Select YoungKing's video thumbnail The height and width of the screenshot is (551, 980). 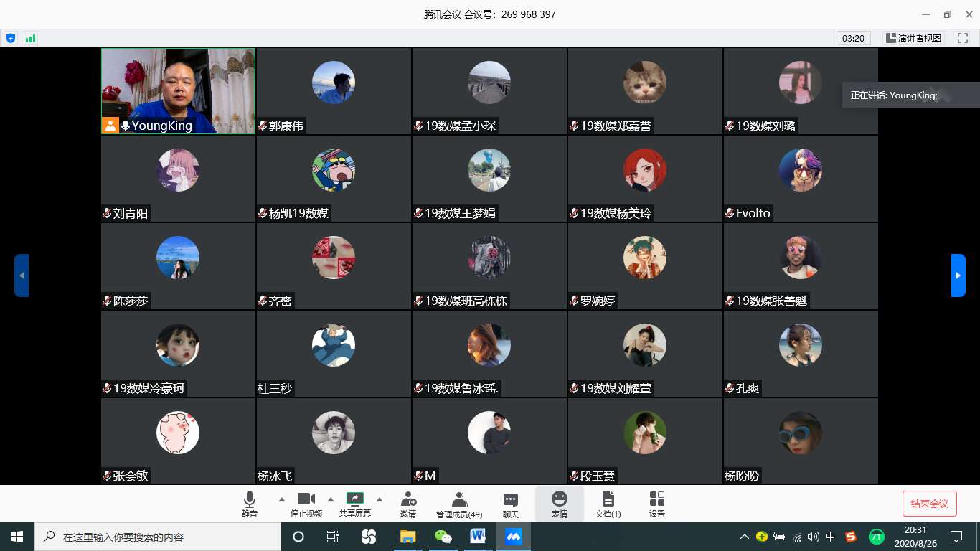(x=178, y=90)
